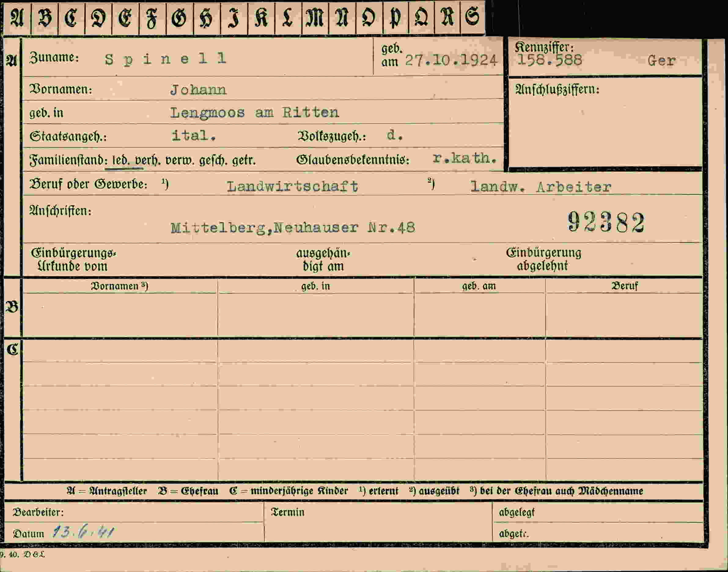
Task: Click the section marker 'B' on left margin
Action: pos(12,307)
